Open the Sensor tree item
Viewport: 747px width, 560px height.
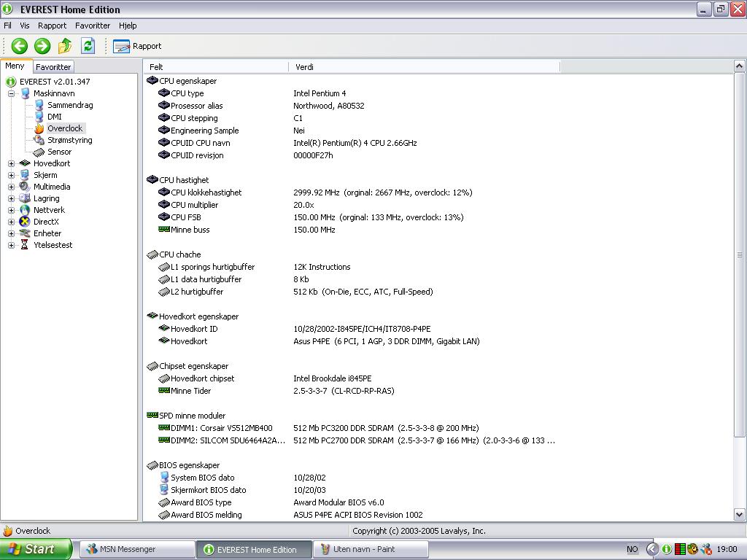pos(59,152)
